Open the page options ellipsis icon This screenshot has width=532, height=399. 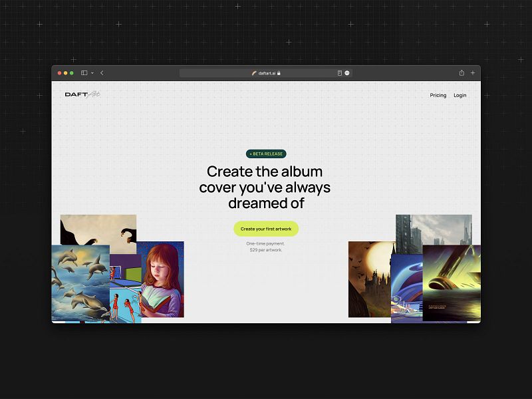(x=346, y=73)
